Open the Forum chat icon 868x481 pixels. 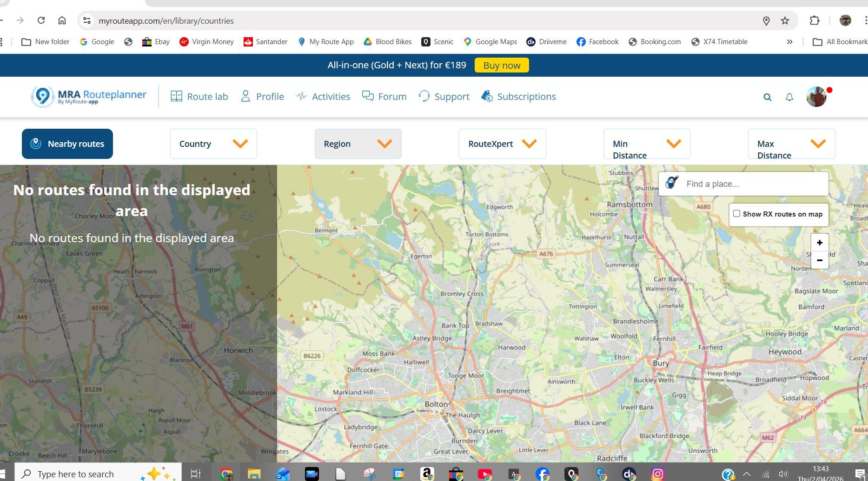tap(367, 96)
